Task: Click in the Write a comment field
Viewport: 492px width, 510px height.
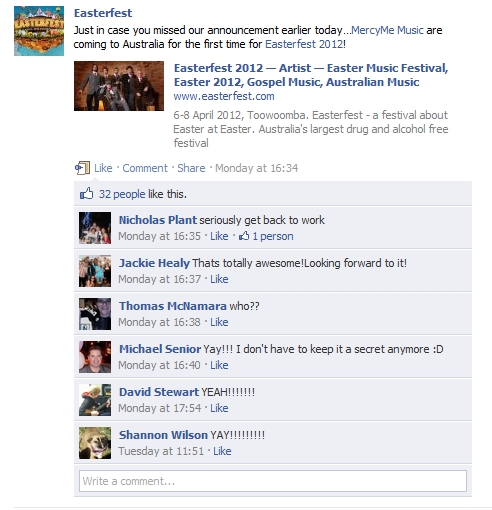Action: (273, 481)
